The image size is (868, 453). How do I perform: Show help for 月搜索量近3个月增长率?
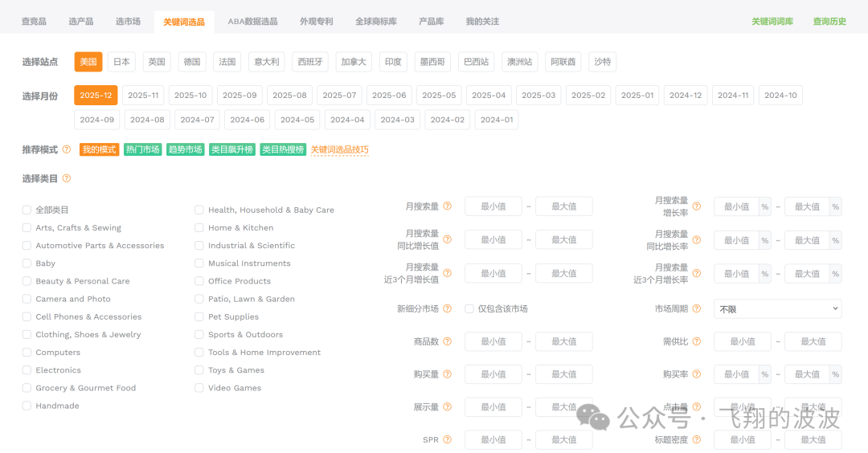point(696,273)
